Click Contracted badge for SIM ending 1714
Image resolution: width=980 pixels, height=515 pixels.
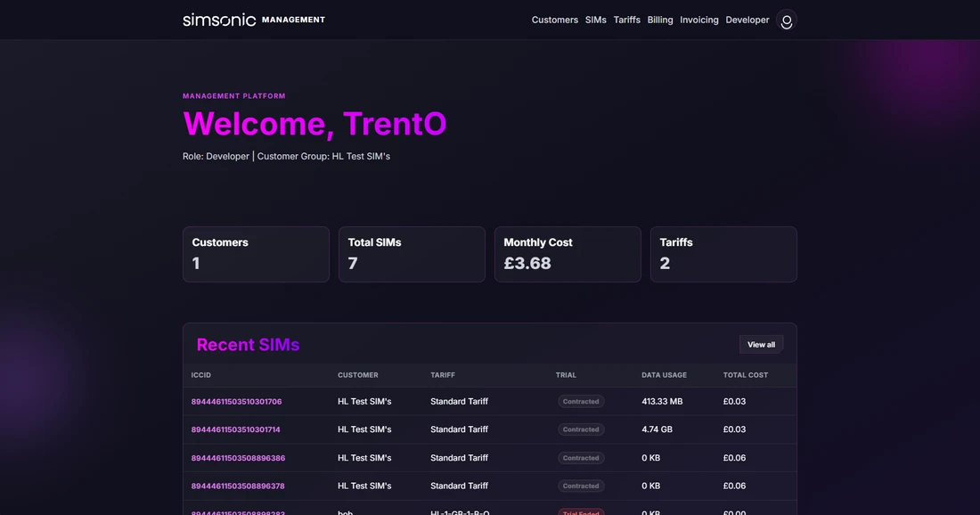tap(581, 429)
